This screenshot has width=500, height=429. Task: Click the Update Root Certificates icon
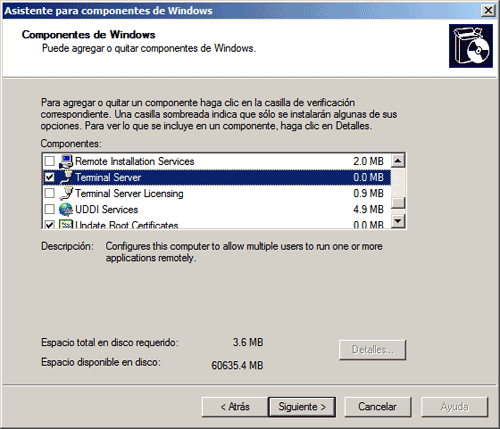point(66,224)
